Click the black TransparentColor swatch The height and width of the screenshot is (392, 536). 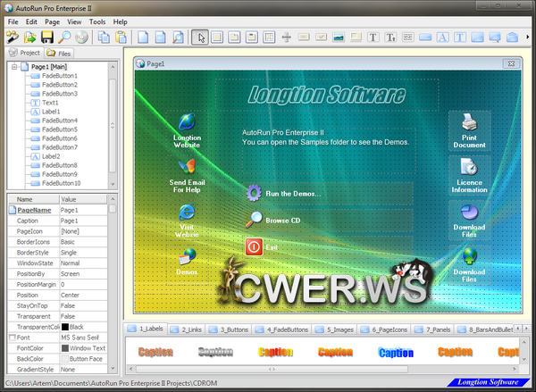click(64, 327)
